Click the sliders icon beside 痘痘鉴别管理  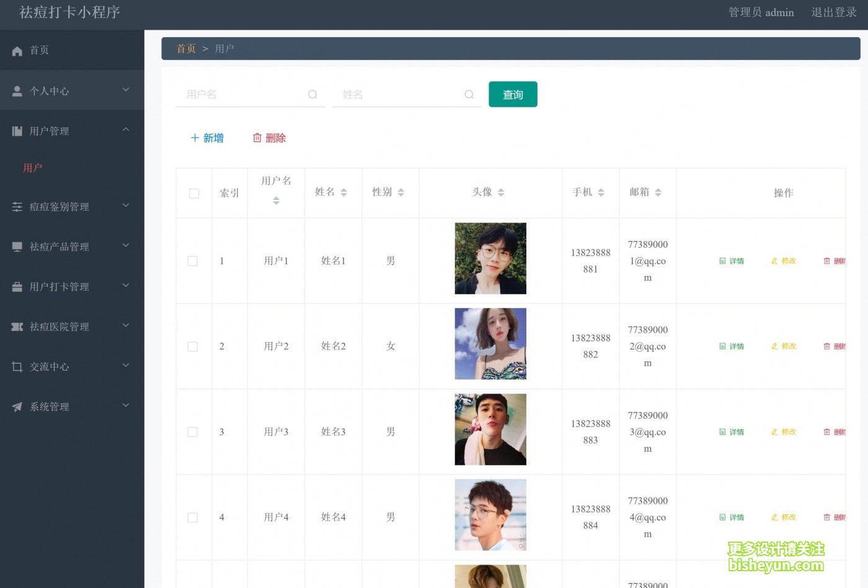17,207
